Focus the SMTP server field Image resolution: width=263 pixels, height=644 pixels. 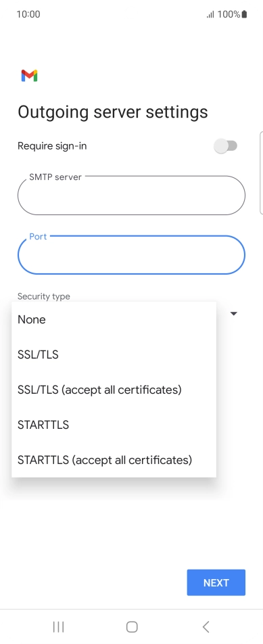[x=131, y=195]
